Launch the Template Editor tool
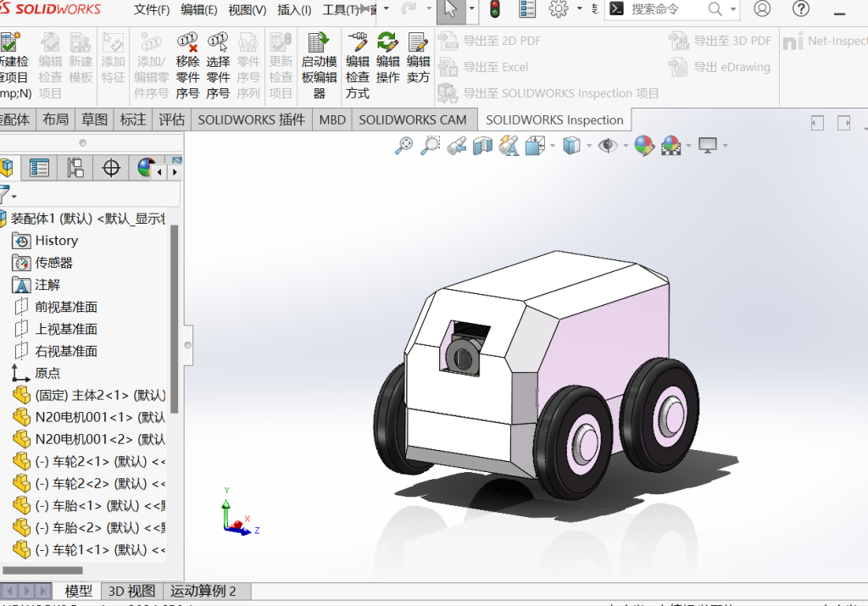The height and width of the screenshot is (606, 868). click(319, 65)
